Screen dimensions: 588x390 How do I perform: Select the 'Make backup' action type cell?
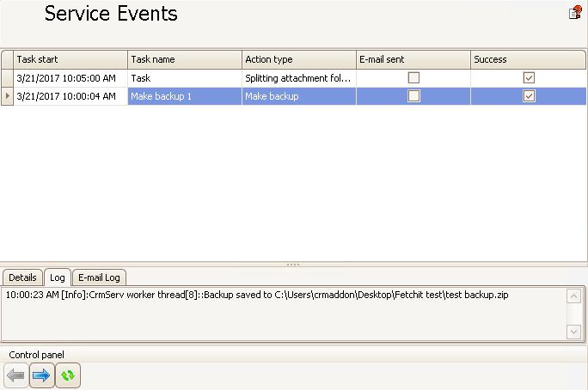299,96
